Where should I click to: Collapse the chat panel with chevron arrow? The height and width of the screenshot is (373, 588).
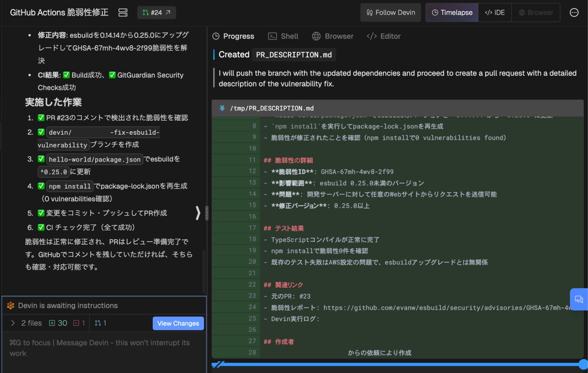click(198, 213)
